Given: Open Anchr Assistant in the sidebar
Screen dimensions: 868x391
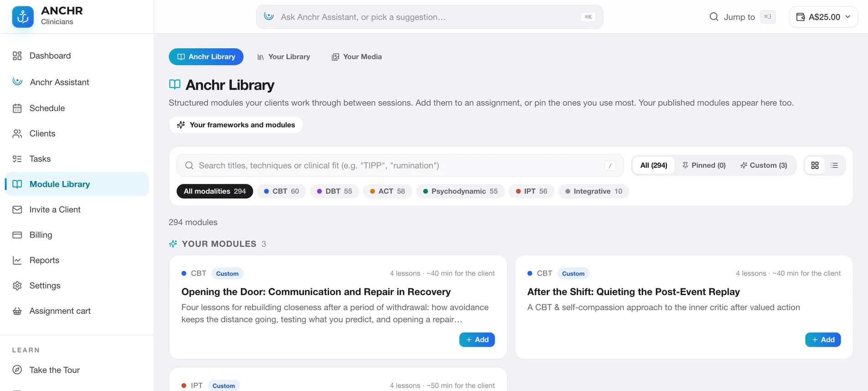Looking at the screenshot, I should click(77, 82).
